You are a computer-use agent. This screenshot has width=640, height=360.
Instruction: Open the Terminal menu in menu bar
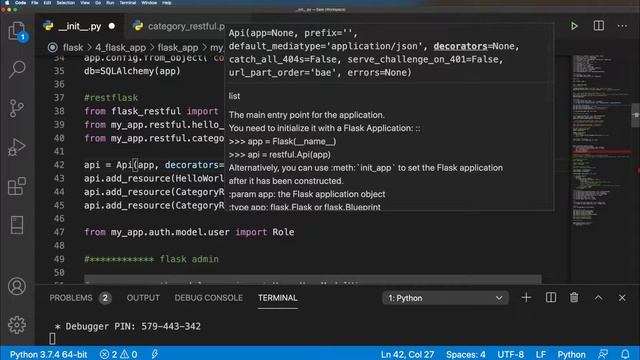click(128, 3)
